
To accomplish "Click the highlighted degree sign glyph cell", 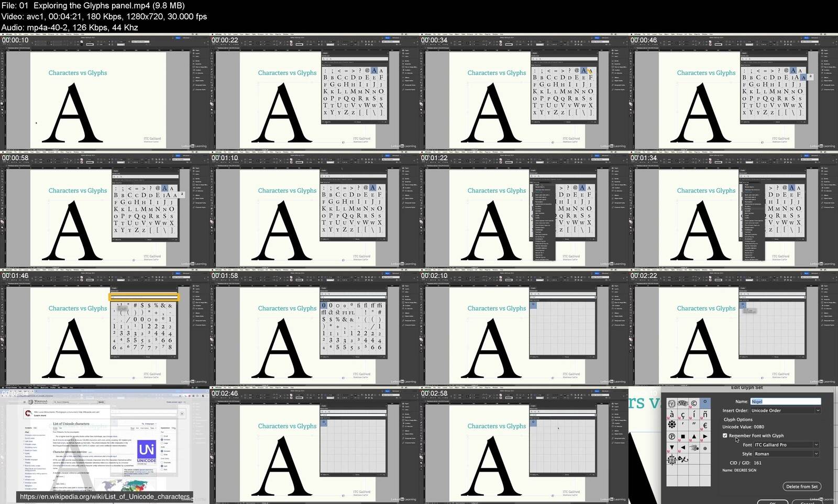I will pos(705,403).
